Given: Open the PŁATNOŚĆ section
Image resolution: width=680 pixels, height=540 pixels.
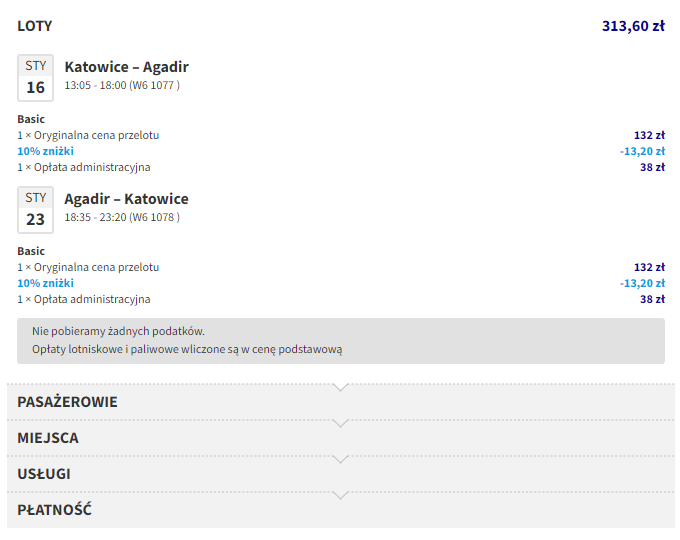Looking at the screenshot, I should tap(55, 510).
